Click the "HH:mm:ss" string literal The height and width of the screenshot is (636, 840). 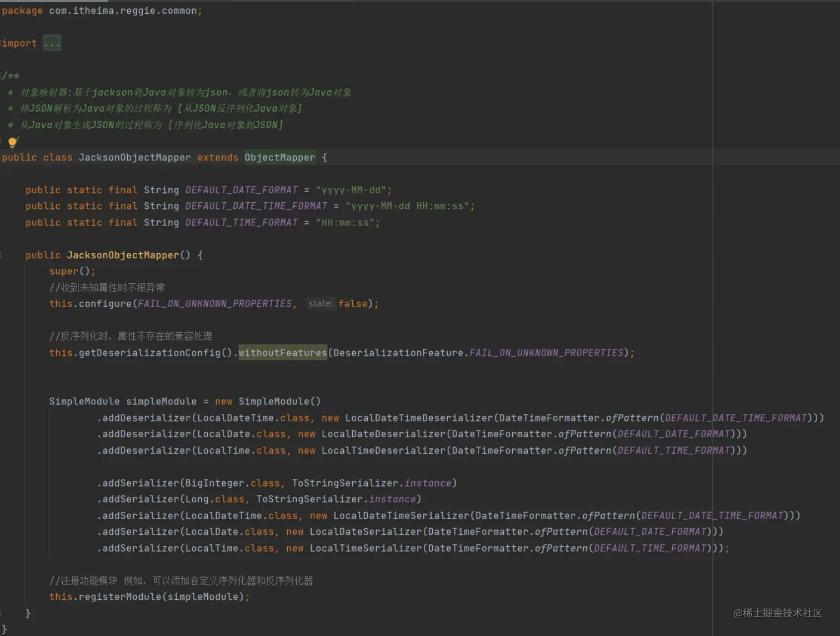[345, 223]
